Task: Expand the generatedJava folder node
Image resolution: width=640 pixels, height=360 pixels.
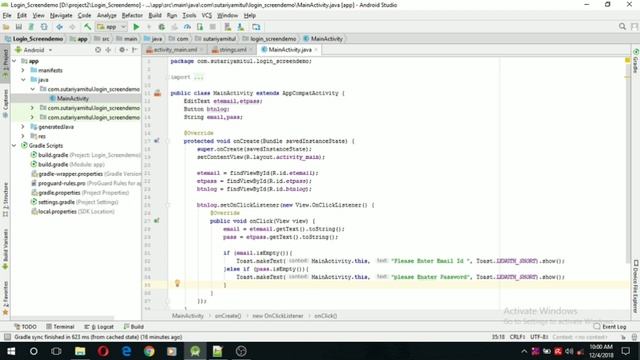Action: click(23, 127)
